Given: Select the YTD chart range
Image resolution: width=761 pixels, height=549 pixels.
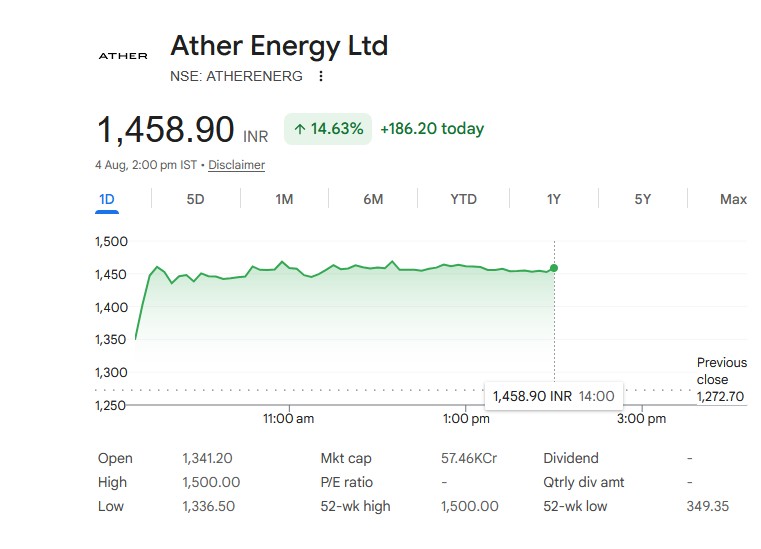Looking at the screenshot, I should [463, 200].
